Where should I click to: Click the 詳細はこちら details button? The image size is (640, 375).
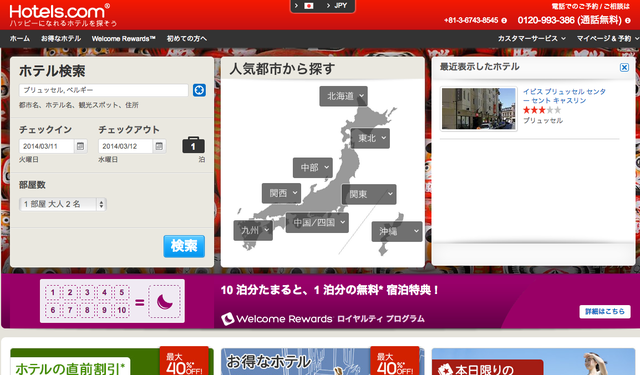[x=604, y=312]
